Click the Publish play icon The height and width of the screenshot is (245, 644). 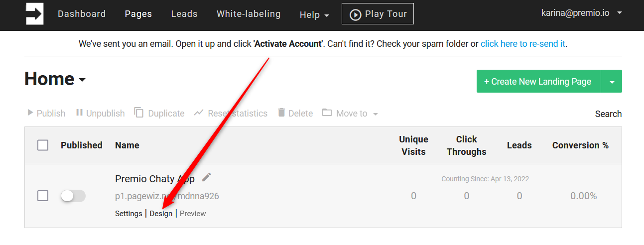30,113
